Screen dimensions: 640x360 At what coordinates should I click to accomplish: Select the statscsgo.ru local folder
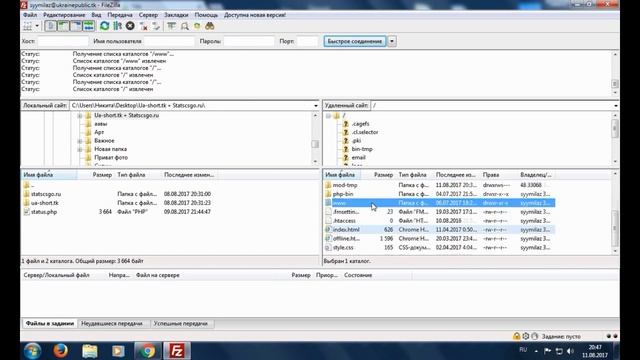click(46, 194)
